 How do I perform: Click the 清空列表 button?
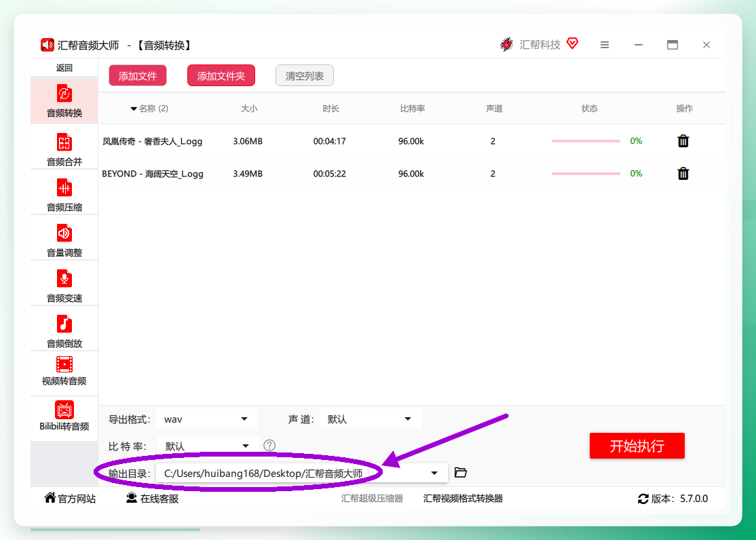[305, 76]
